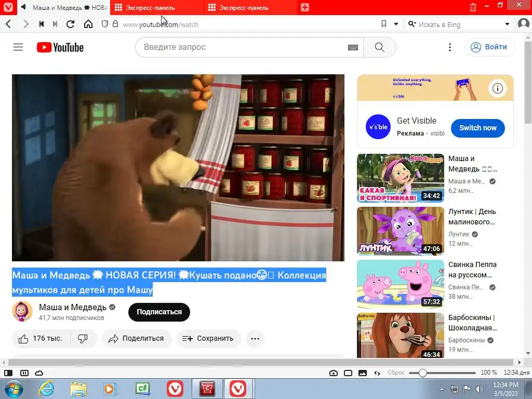Open YouTube settings three-dot menu
532x399 pixels.
[450, 47]
